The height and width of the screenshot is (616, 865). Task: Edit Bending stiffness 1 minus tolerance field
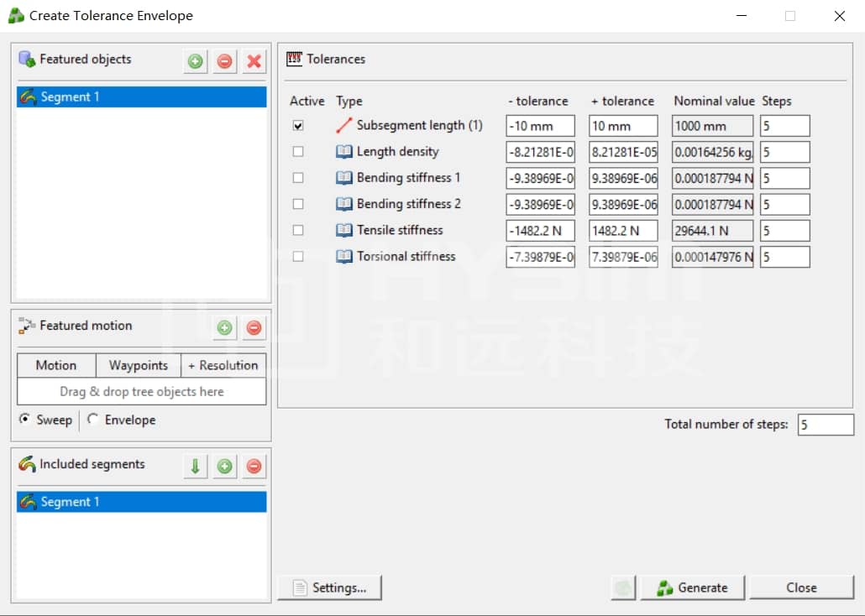click(x=540, y=178)
